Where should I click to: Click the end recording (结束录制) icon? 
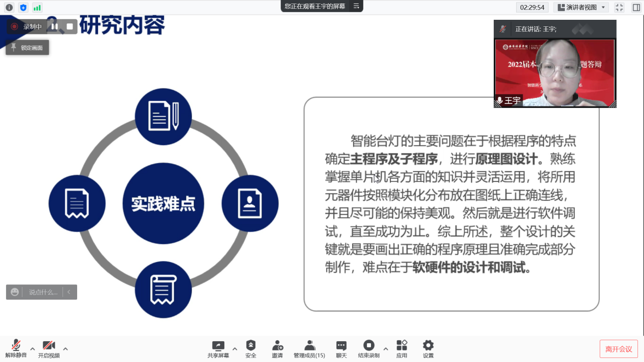[369, 349]
